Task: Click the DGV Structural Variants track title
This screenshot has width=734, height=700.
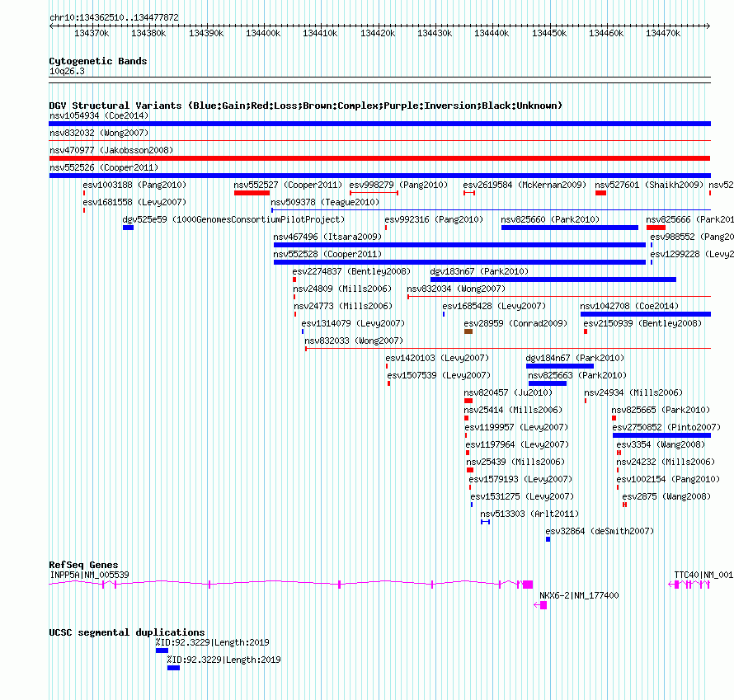Action: 305,106
